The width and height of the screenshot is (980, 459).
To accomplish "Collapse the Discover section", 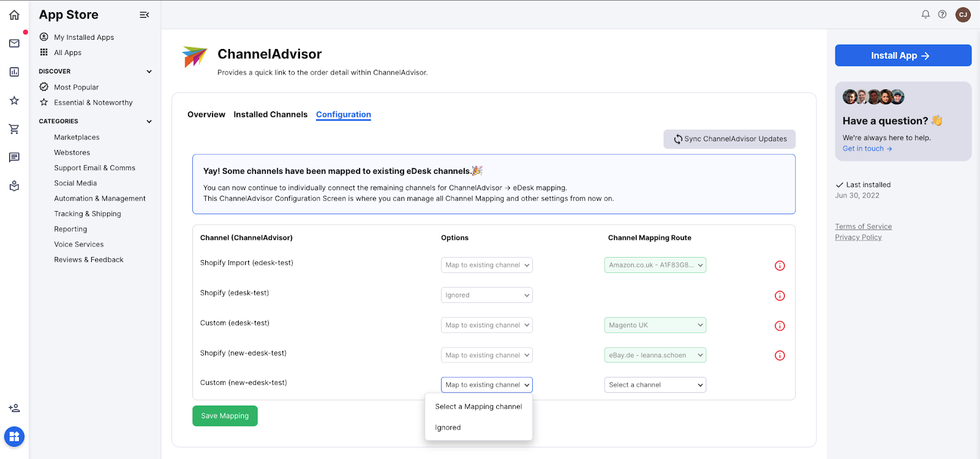I will point(149,72).
